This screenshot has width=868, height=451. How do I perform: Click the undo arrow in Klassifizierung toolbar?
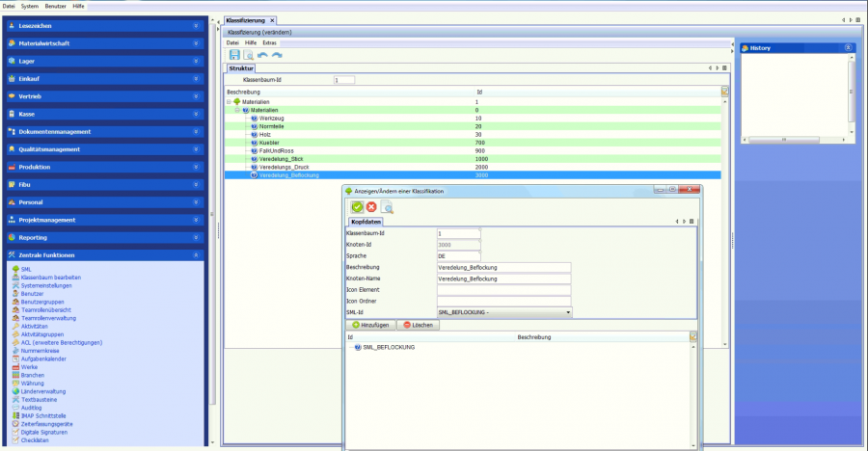click(x=262, y=55)
